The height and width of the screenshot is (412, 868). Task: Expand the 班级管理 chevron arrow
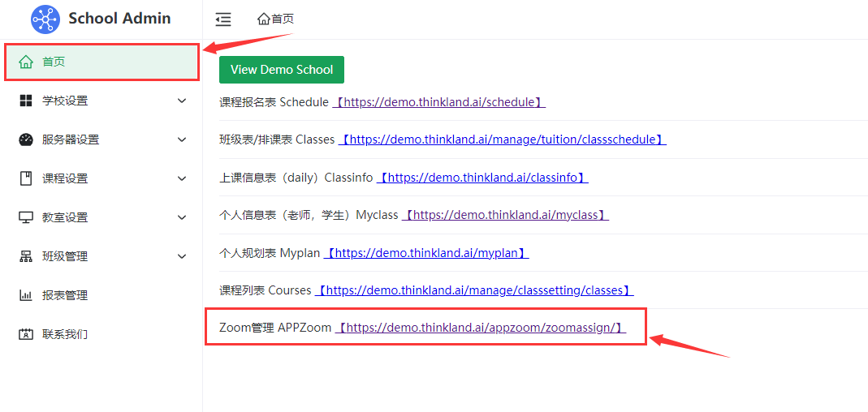(x=182, y=256)
